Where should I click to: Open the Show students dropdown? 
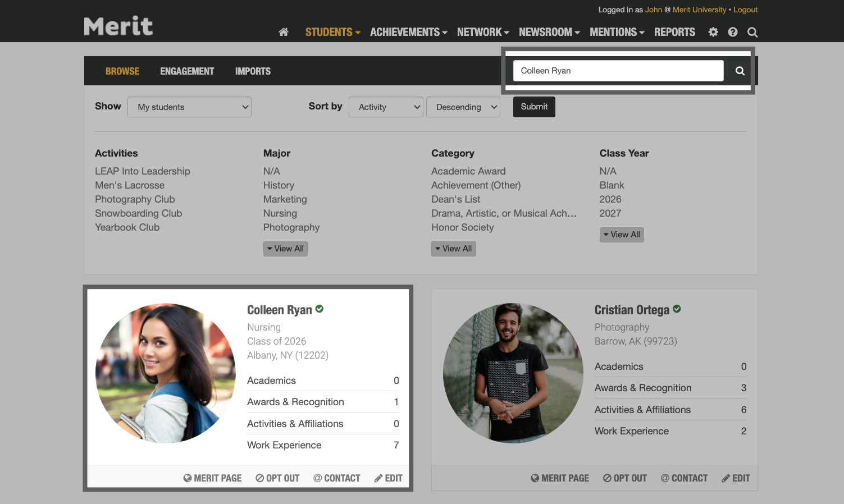point(189,107)
